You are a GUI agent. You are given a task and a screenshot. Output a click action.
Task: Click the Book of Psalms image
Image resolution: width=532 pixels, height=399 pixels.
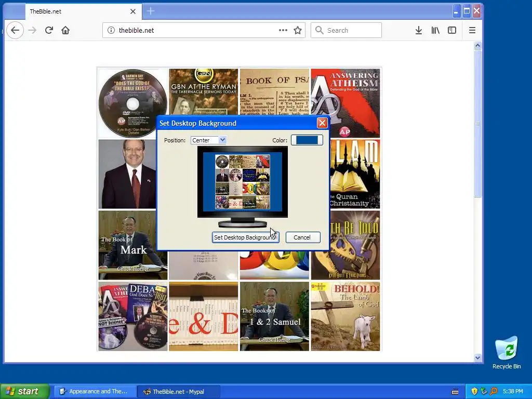point(274,92)
